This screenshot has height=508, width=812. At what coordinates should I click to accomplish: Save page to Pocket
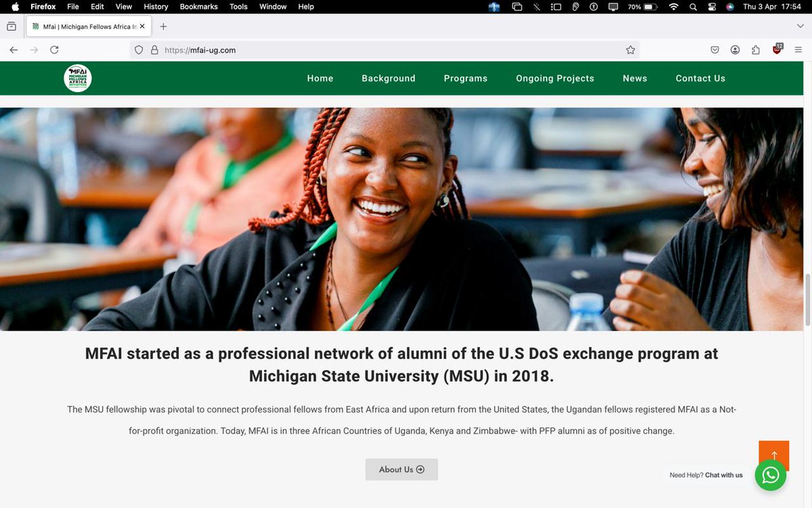click(715, 50)
